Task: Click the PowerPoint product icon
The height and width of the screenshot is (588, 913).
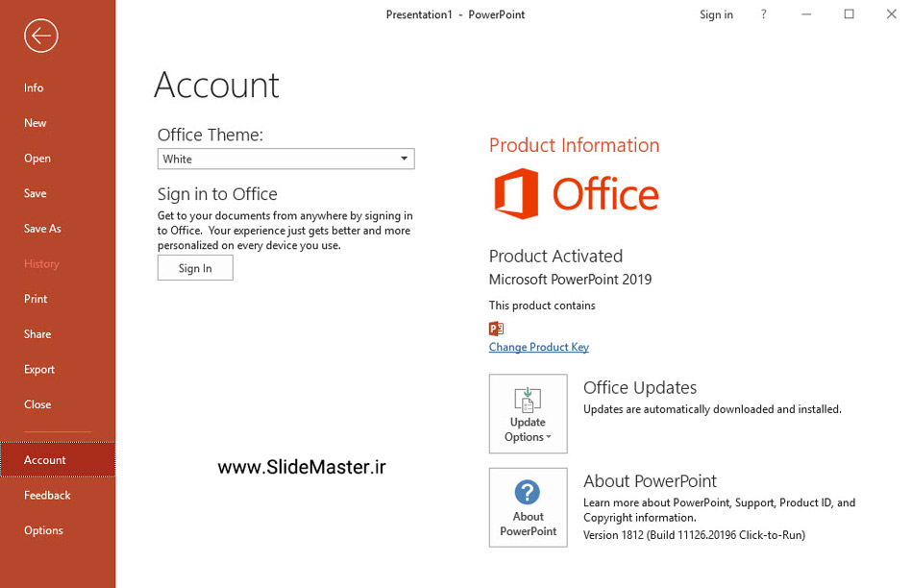Action: (x=496, y=329)
